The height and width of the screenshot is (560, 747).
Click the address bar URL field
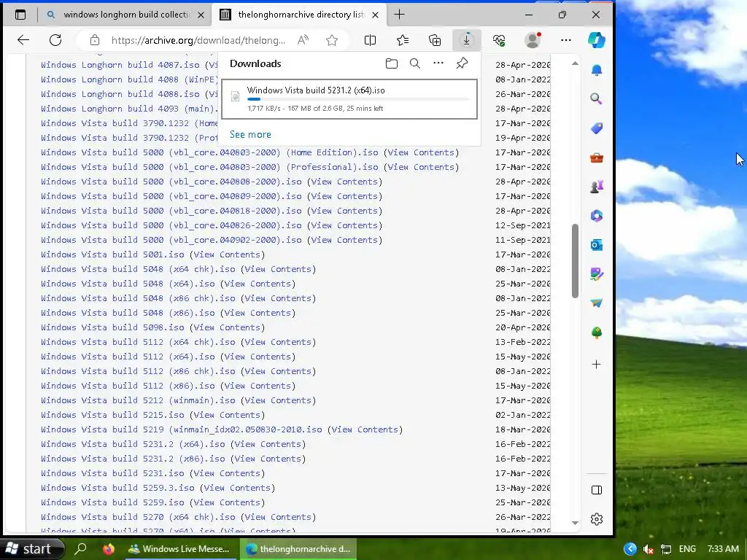click(198, 40)
